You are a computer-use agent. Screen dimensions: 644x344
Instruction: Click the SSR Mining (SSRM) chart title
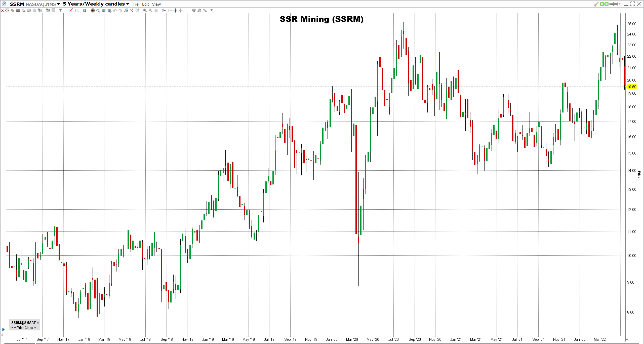pyautogui.click(x=321, y=19)
